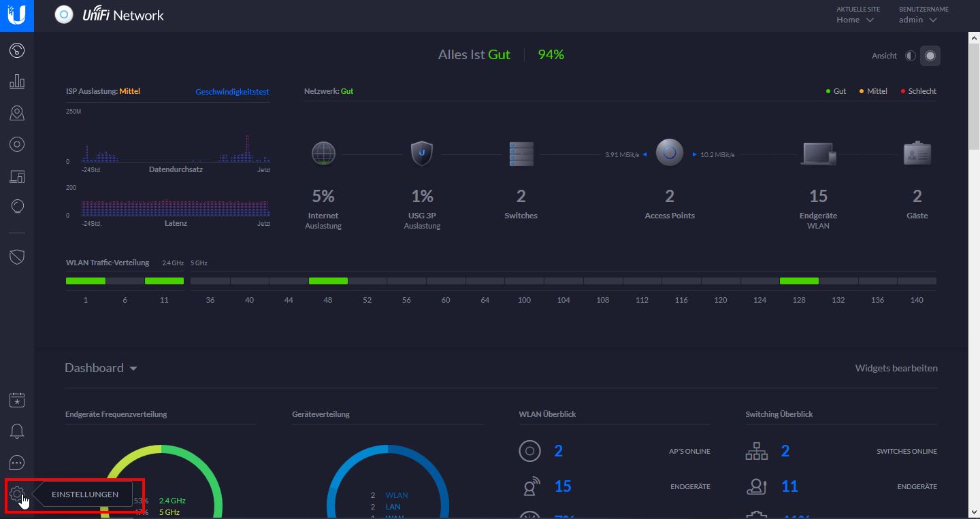This screenshot has width=980, height=519.
Task: Open the Devices circle icon in sidebar
Action: pos(17,144)
